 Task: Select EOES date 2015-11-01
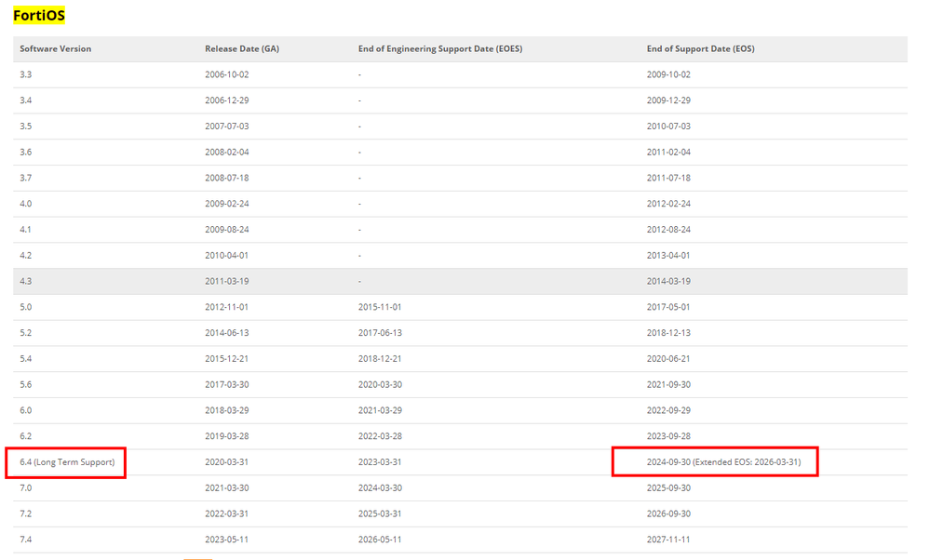pos(380,307)
